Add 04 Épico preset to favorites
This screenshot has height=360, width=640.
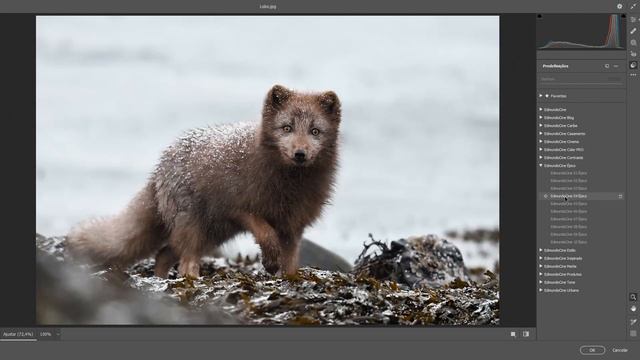(x=620, y=196)
